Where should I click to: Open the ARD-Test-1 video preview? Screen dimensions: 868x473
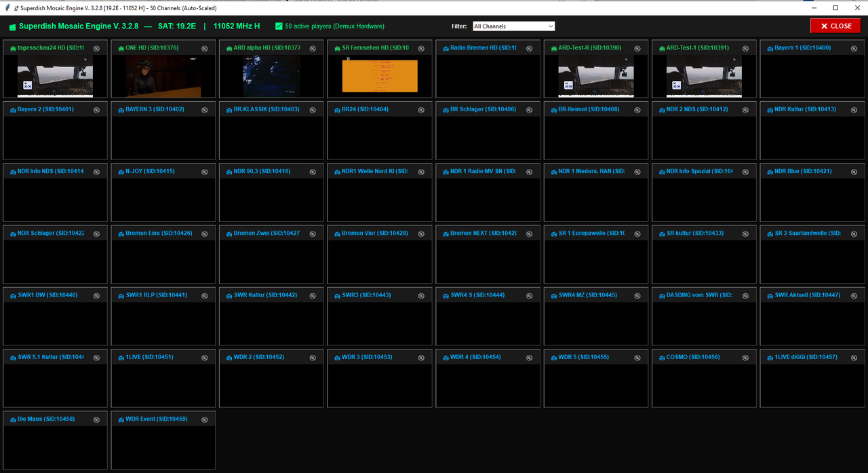click(704, 76)
